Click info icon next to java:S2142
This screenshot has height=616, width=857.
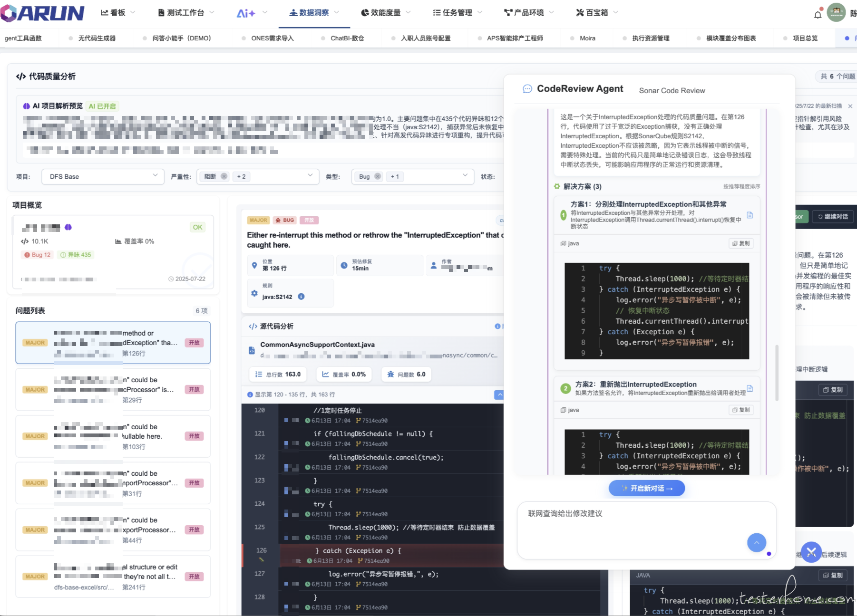point(301,297)
